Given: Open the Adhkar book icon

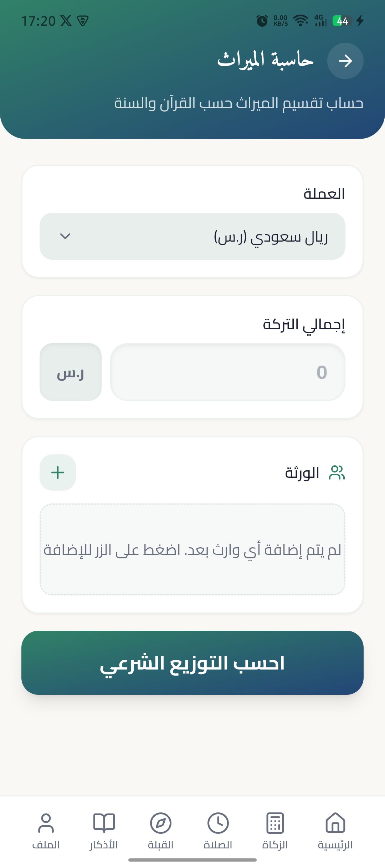Looking at the screenshot, I should [x=104, y=823].
